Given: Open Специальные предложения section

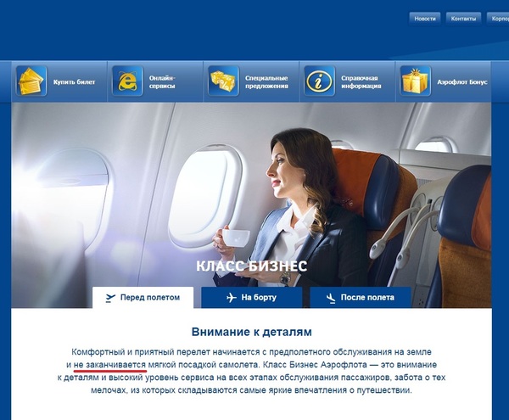Looking at the screenshot, I should click(251, 81).
